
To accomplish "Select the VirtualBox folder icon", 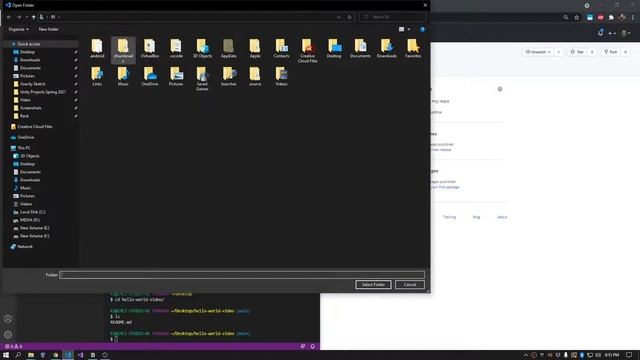I will [x=150, y=49].
